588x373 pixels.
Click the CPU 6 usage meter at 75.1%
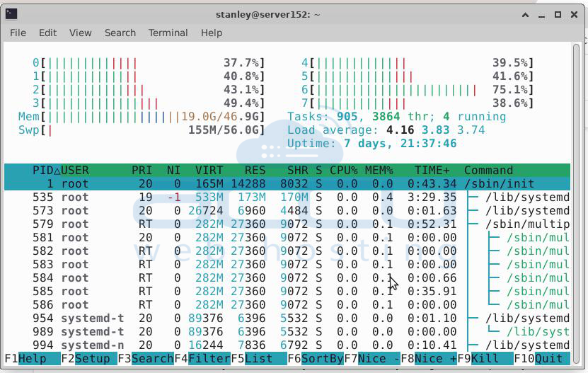pyautogui.click(x=417, y=90)
